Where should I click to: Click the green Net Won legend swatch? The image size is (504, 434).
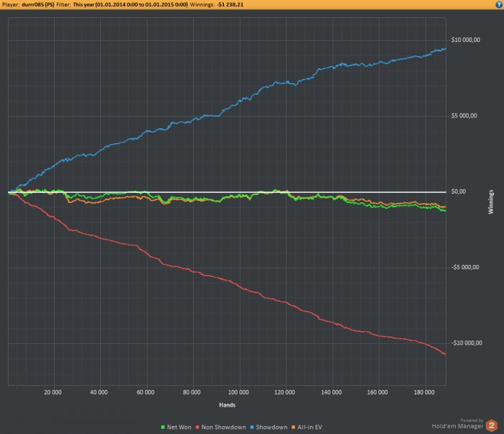point(163,428)
